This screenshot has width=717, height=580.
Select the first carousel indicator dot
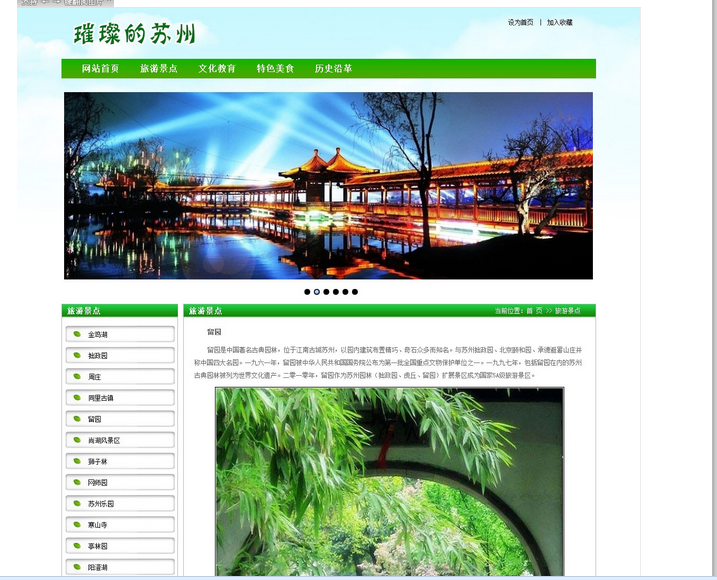tap(307, 292)
